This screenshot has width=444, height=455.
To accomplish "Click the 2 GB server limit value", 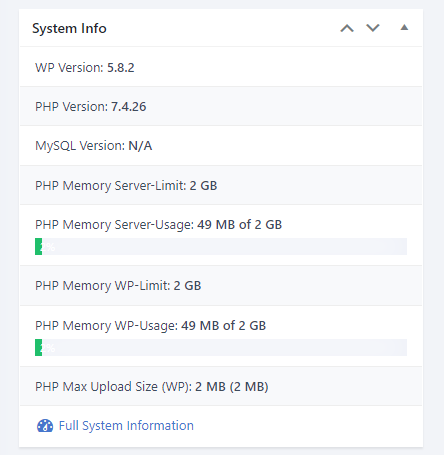I will (203, 185).
